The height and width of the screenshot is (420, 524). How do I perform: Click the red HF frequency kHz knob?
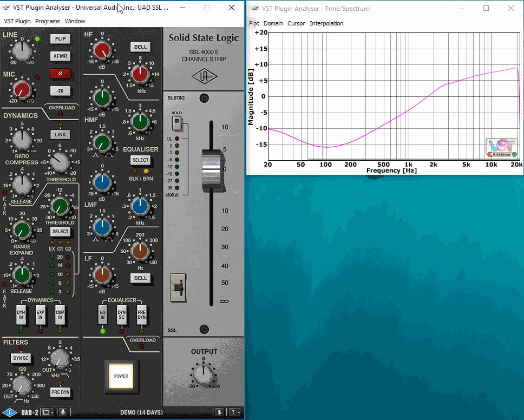click(140, 74)
